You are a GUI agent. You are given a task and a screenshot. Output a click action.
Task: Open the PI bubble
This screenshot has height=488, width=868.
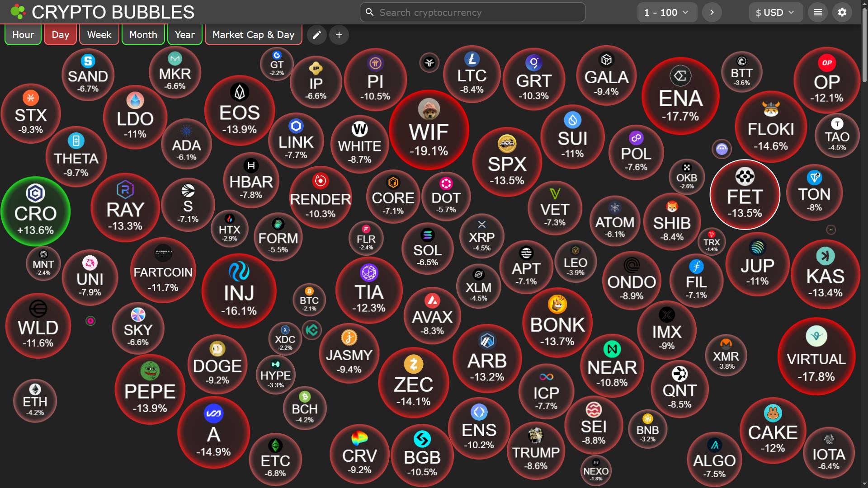pyautogui.click(x=375, y=80)
